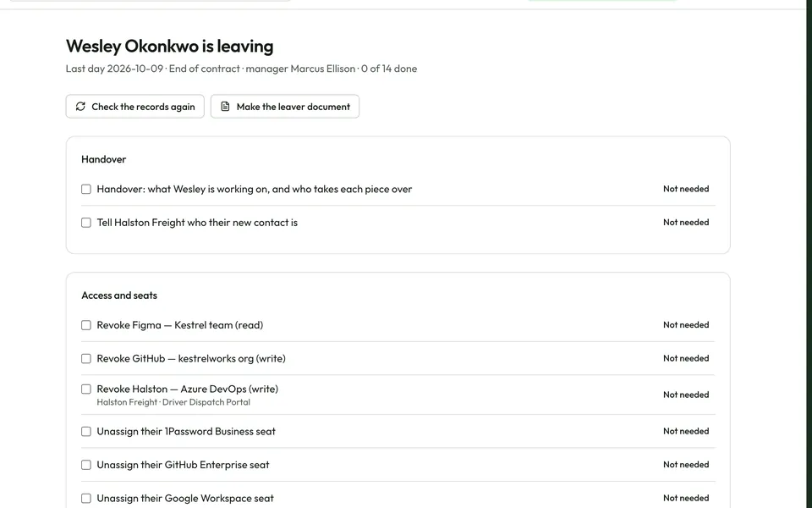Tick the Revoke Figma Kestrel team checkbox
Image resolution: width=812 pixels, height=508 pixels.
click(86, 325)
